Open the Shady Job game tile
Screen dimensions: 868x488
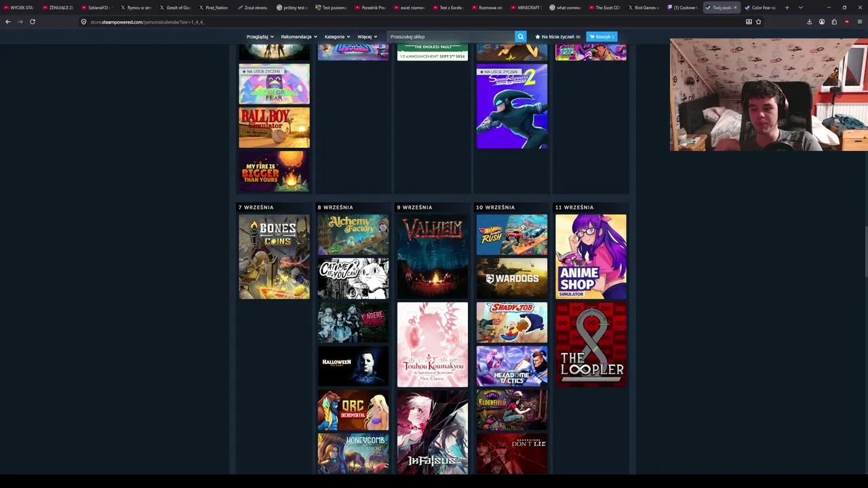tap(512, 323)
